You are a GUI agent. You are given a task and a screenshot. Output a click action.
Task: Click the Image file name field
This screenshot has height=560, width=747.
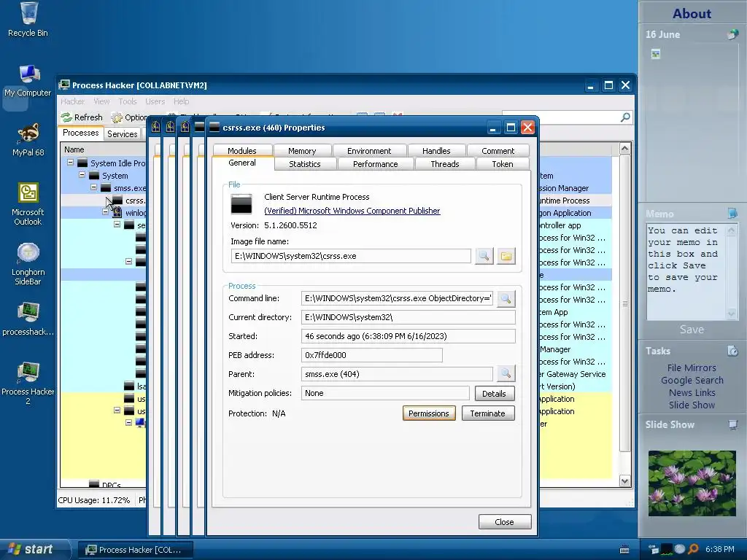coord(352,256)
